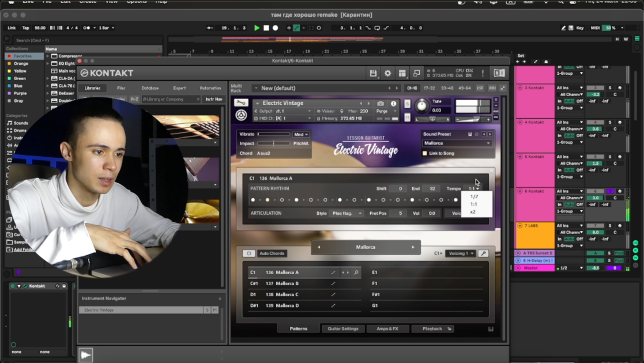Click the Kontakt panic exclamation icon
Viewport: 644px width, 363px height.
point(483,73)
